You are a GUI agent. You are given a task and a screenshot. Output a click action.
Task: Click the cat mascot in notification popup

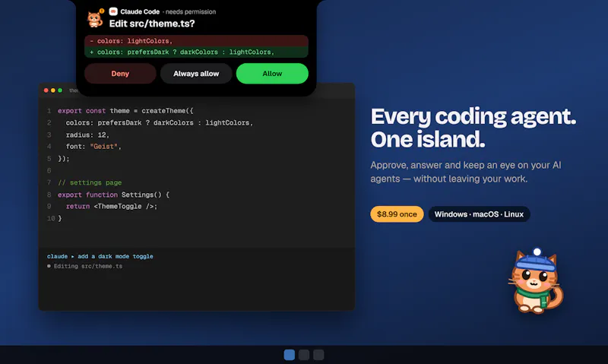click(94, 18)
